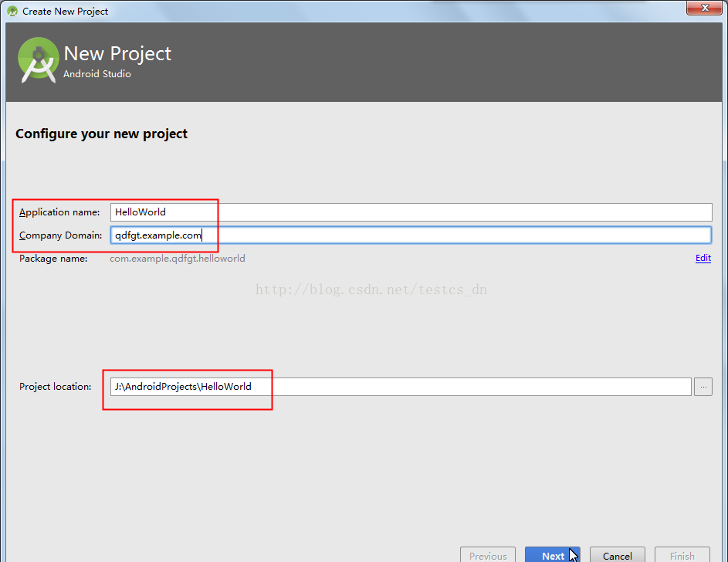This screenshot has height=562, width=728.
Task: Click the 'New Project' header title
Action: (x=117, y=54)
